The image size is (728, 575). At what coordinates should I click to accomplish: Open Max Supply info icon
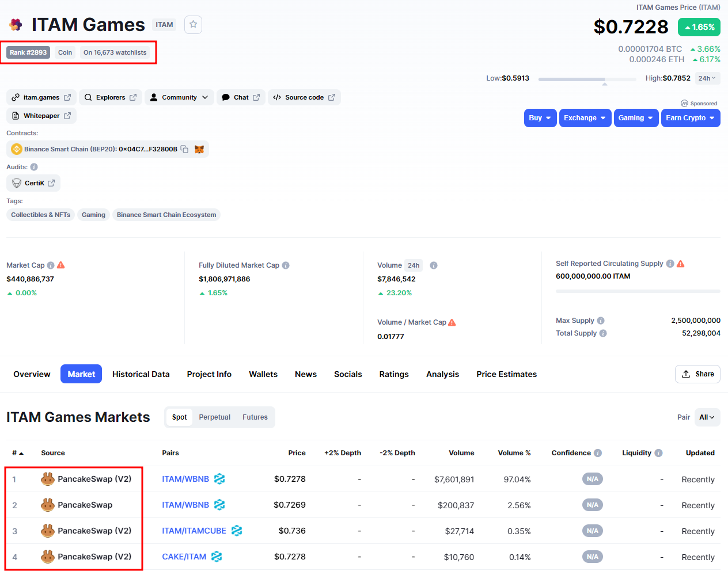pyautogui.click(x=601, y=321)
